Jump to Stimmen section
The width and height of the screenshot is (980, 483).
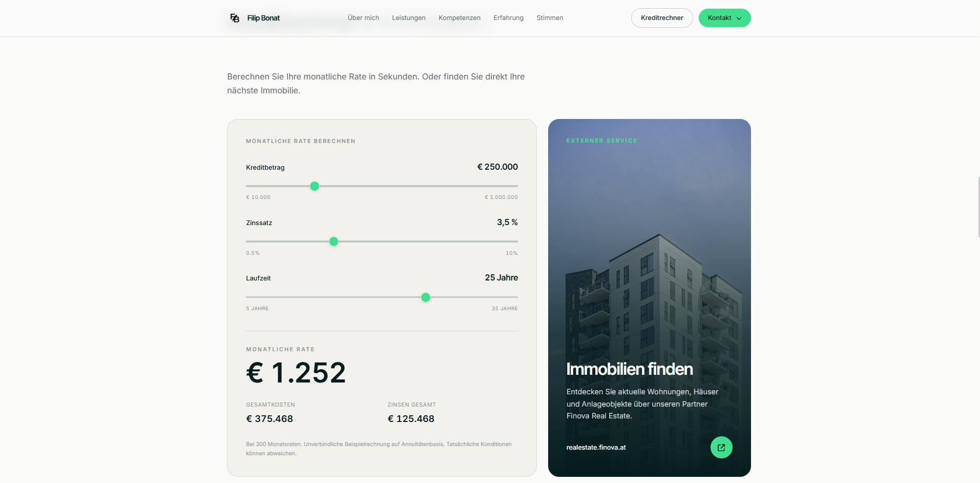tap(550, 18)
